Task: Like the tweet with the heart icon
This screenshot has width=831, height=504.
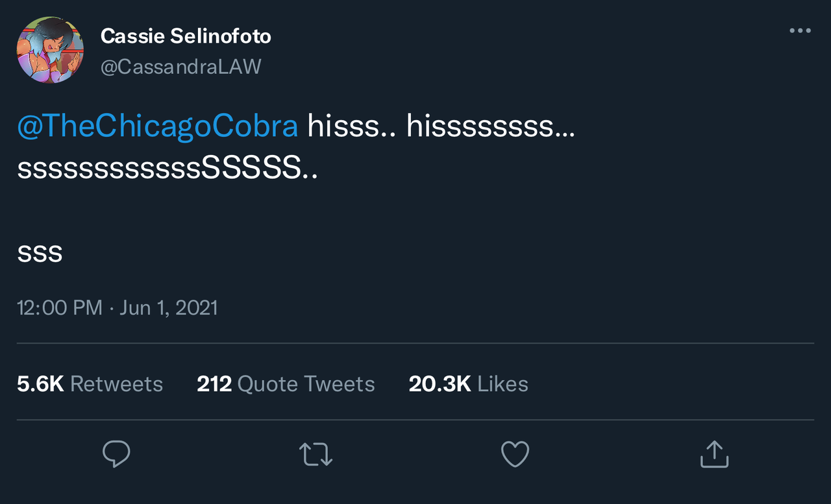Action: point(515,454)
